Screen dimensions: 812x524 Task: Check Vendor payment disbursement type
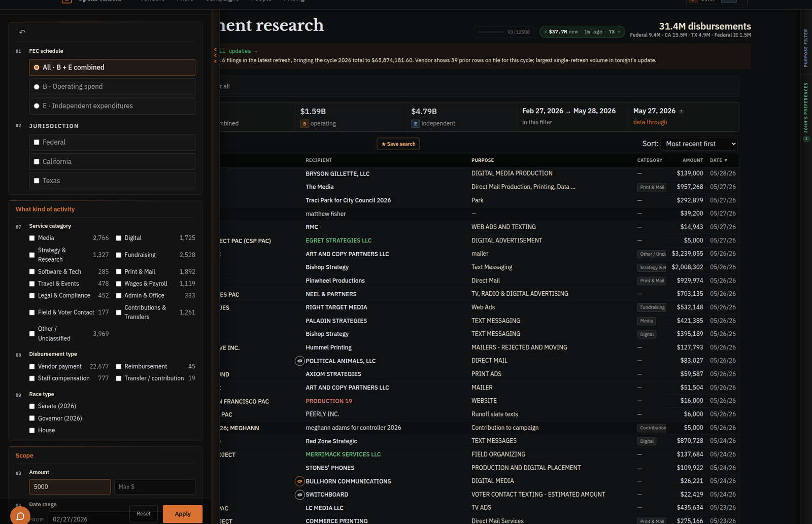pos(32,367)
